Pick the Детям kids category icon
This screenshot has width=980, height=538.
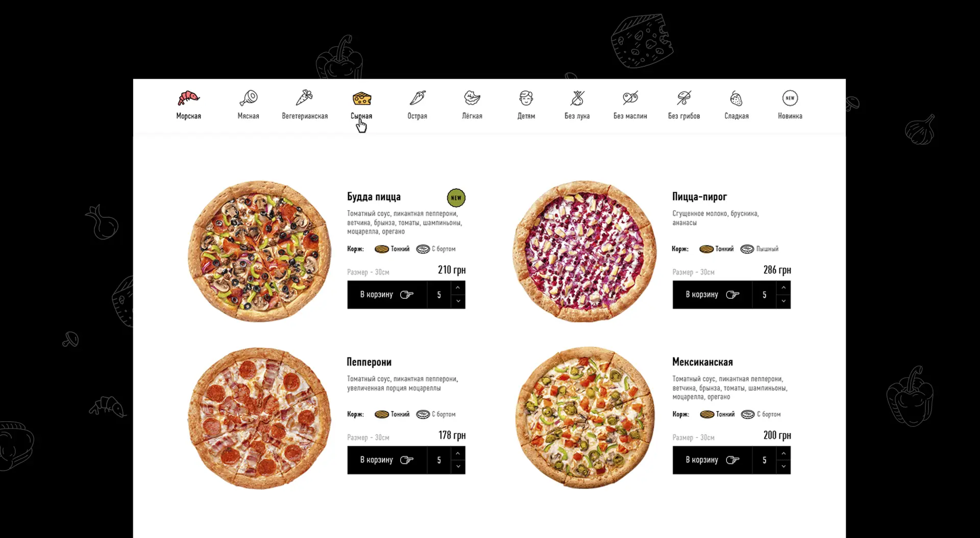tap(526, 97)
